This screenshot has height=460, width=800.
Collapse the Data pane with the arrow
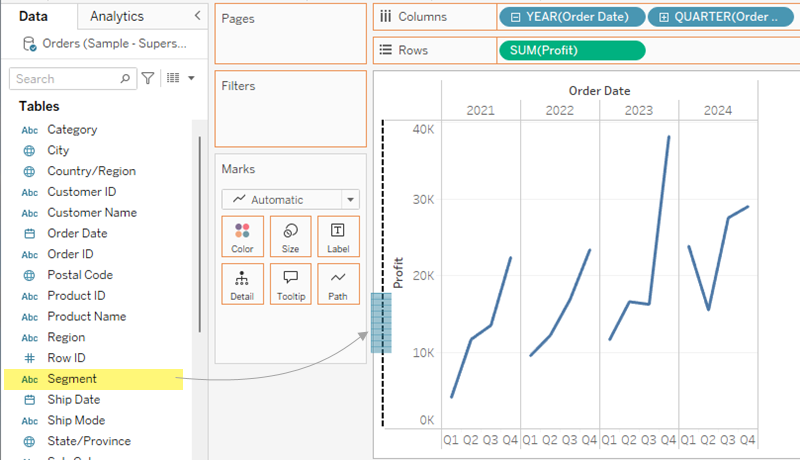click(x=197, y=16)
